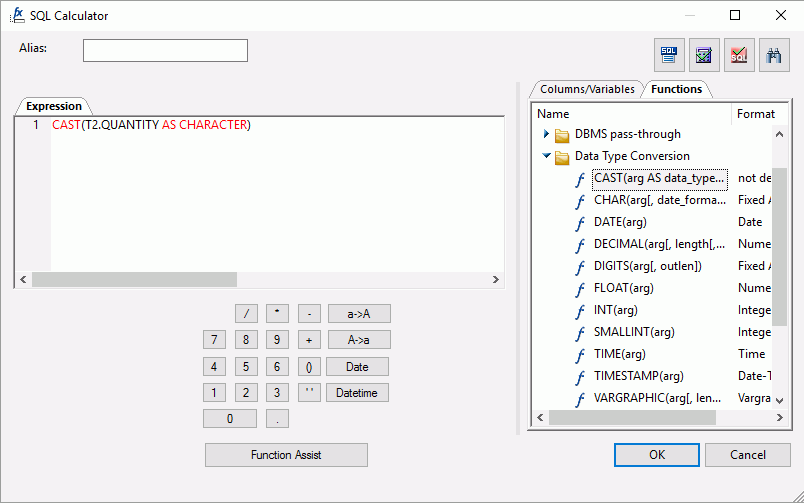The image size is (804, 503).
Task: Click the function icon beside TIME(arg)
Action: (x=580, y=356)
